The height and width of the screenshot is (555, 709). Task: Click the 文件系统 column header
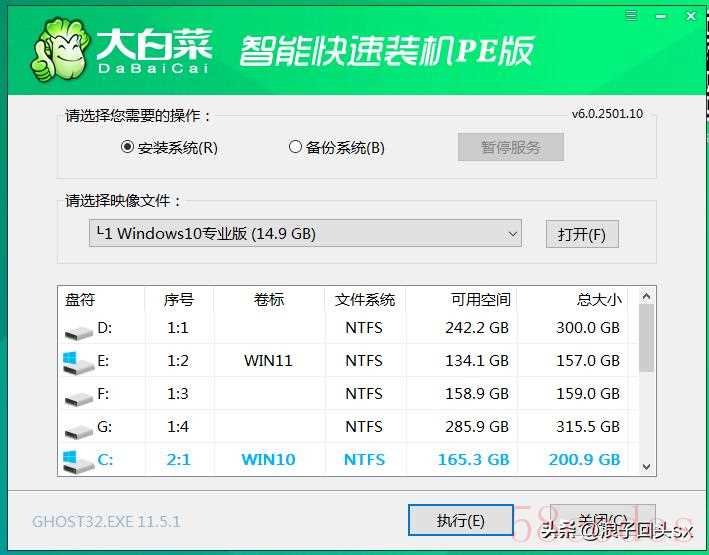[365, 300]
